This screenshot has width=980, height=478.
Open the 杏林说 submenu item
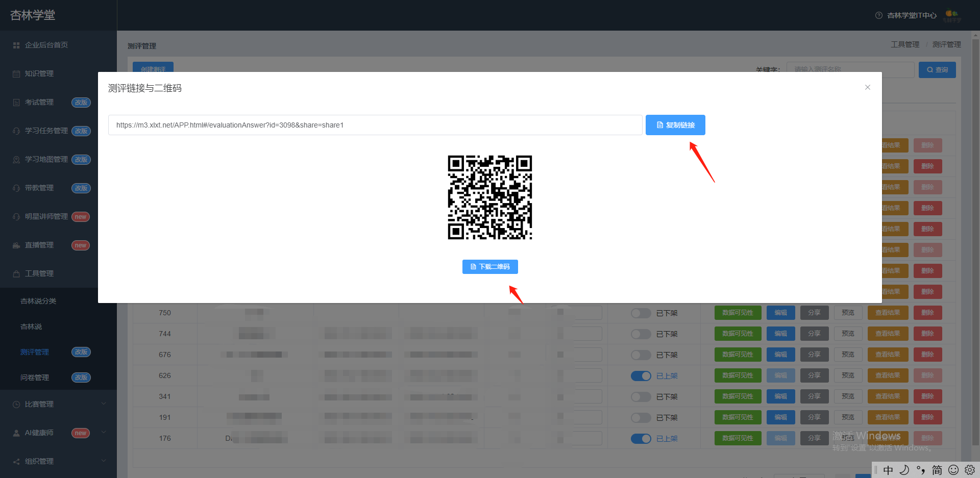click(31, 326)
